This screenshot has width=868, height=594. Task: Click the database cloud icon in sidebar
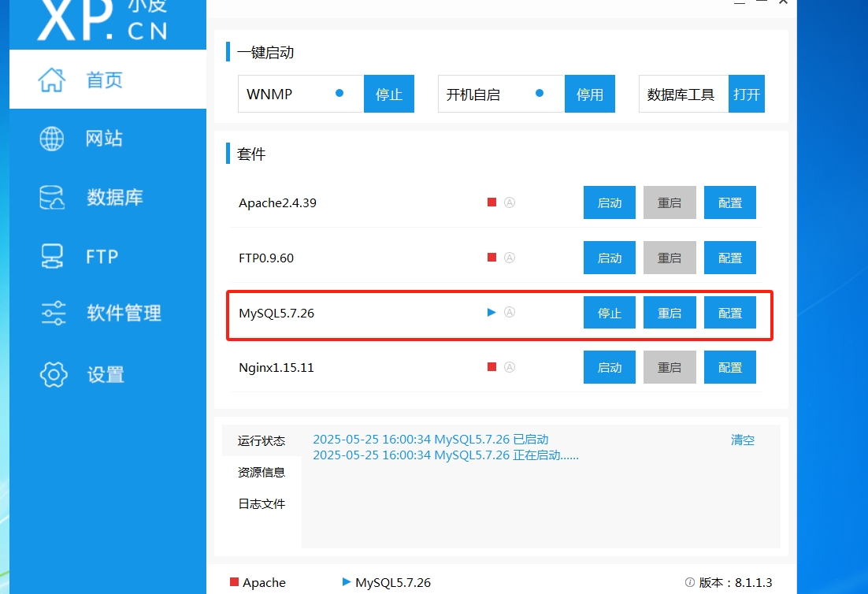tap(52, 198)
